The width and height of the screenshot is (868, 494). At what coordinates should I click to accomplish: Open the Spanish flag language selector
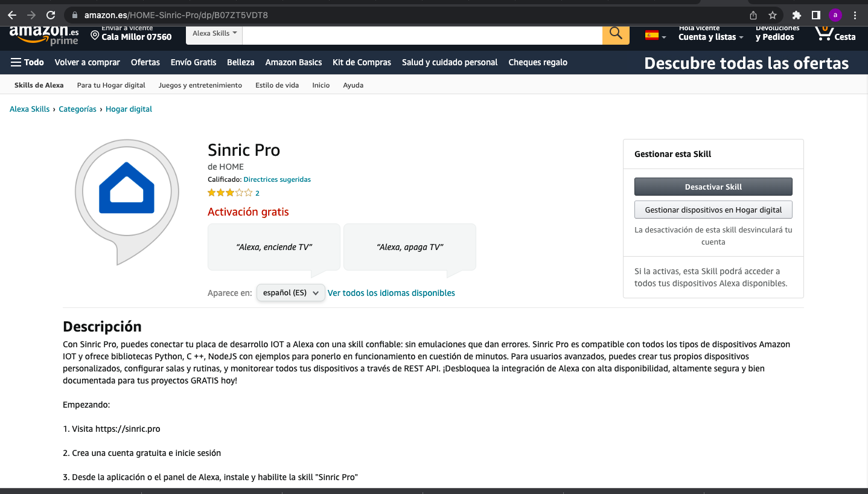pyautogui.click(x=655, y=36)
